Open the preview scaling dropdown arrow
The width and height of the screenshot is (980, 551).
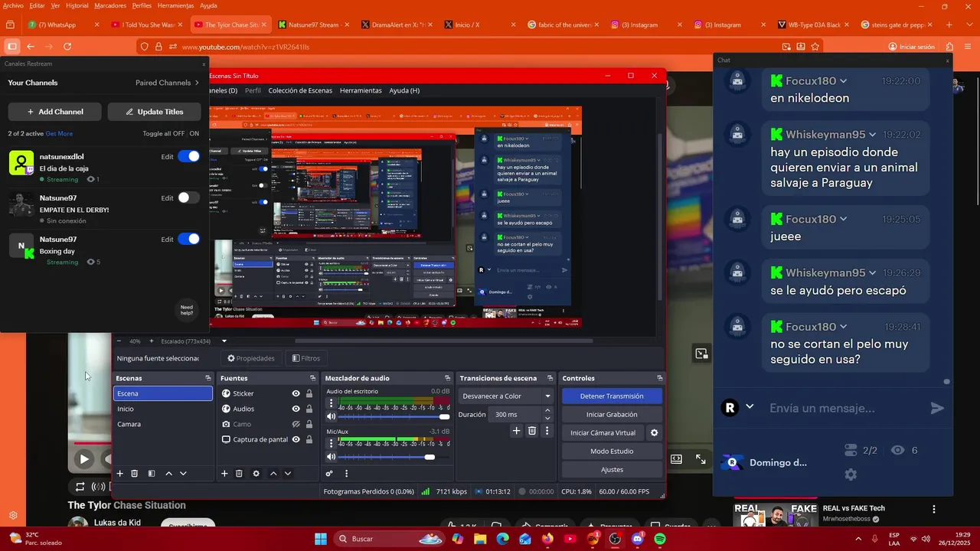click(x=224, y=341)
